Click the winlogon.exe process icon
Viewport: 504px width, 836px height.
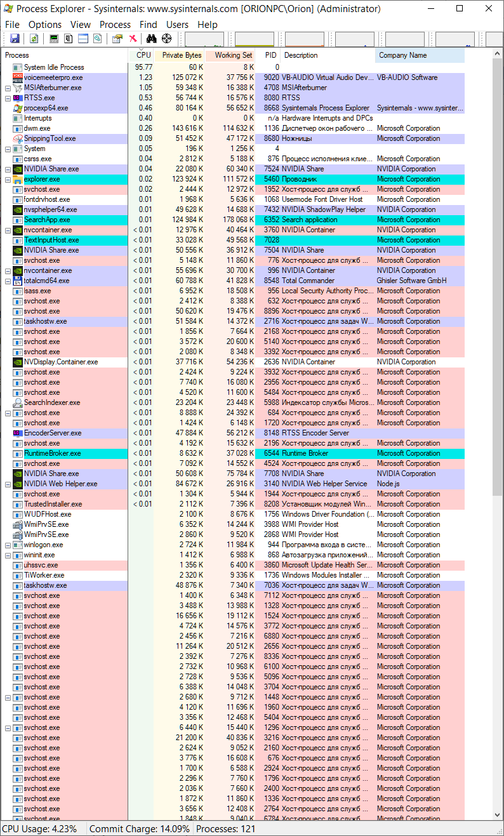tap(18, 545)
